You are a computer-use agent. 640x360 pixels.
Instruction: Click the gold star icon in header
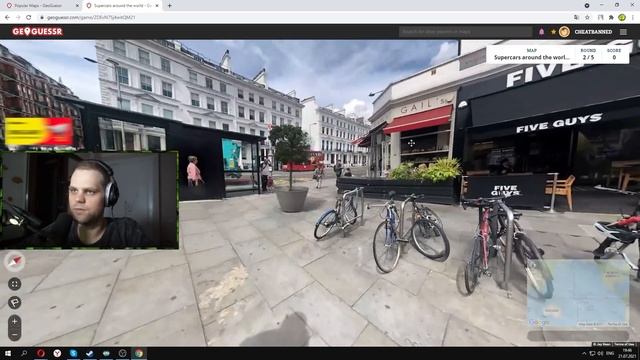[x=553, y=31]
